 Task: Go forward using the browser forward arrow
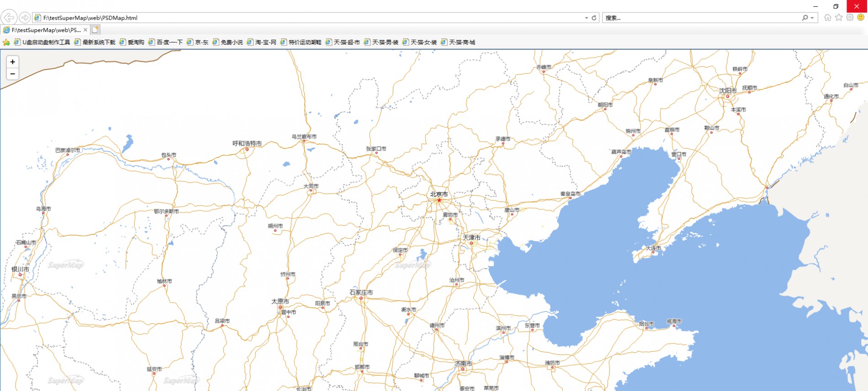click(25, 18)
